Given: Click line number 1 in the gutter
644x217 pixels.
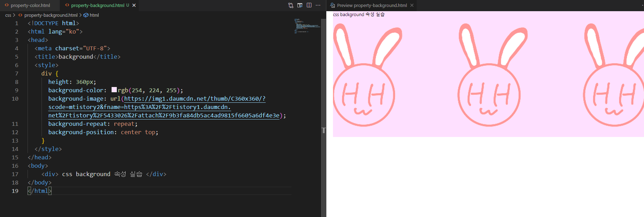Looking at the screenshot, I should click(16, 23).
